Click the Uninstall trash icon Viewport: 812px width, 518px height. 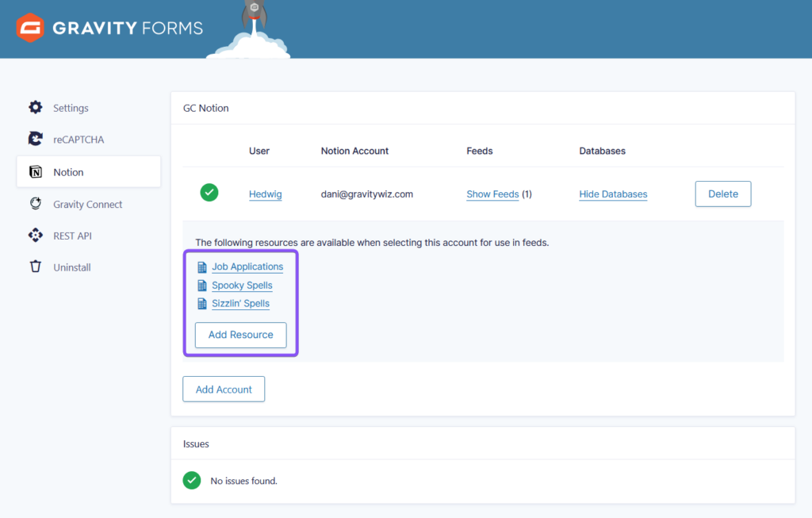pyautogui.click(x=35, y=267)
